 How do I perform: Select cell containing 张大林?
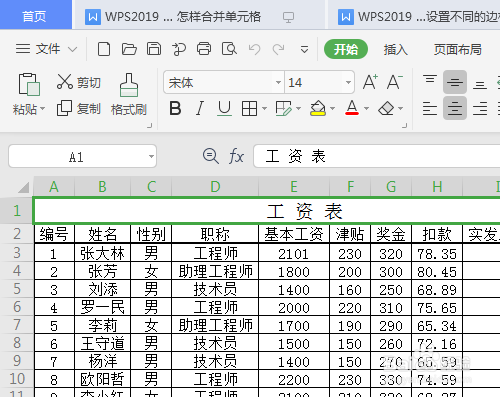103,253
